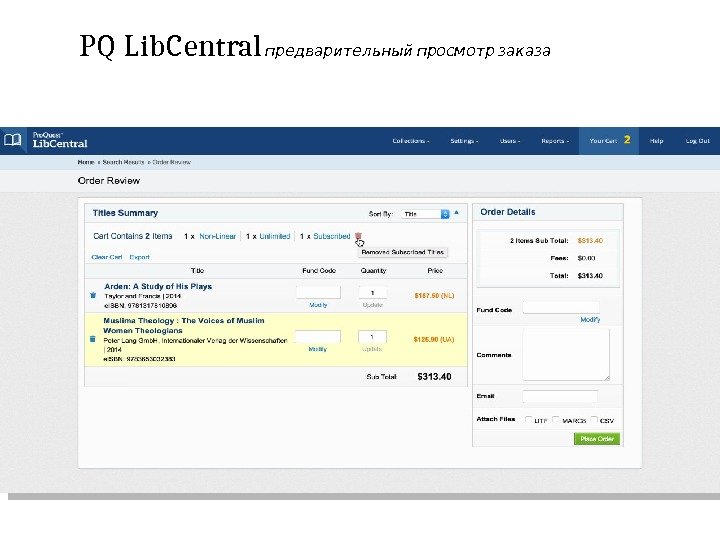Focus the Muslima Theology quantity field
Image resolution: width=720 pixels, height=540 pixels.
[x=372, y=337]
